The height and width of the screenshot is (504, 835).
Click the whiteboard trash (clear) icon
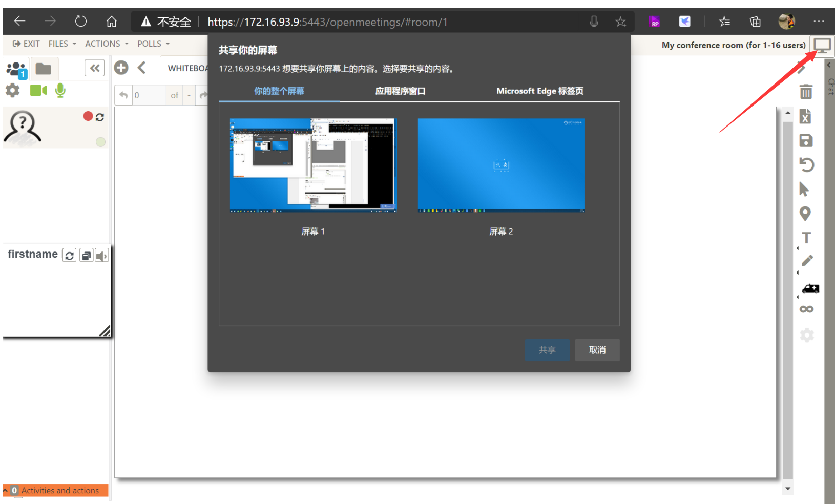[x=806, y=92]
